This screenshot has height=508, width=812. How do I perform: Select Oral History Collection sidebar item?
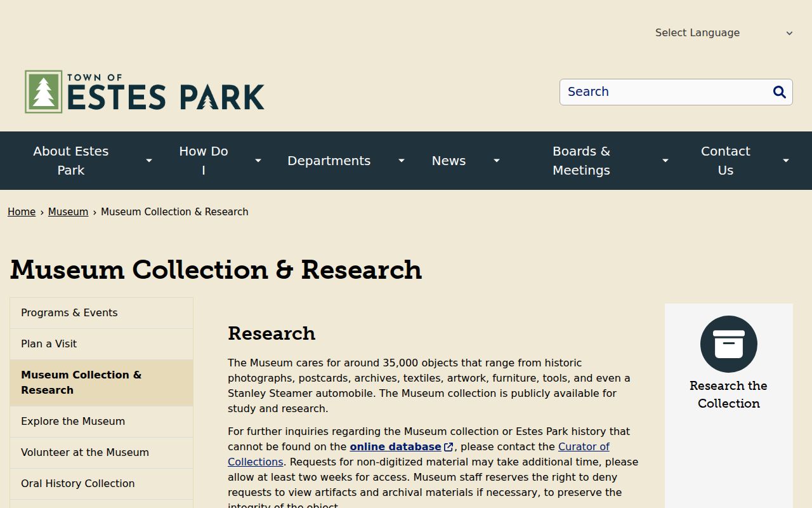[x=101, y=484]
